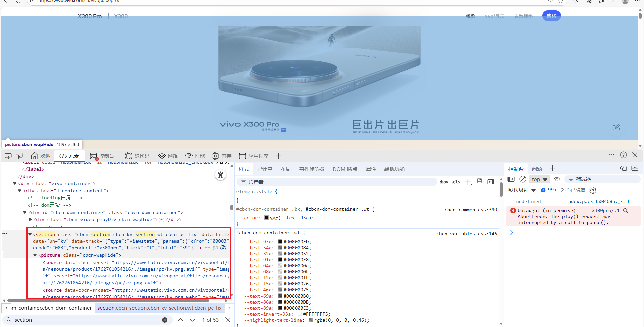Click the magnifier icon on the AbortError message
Viewport: 644px width, 327px height.
[x=626, y=211]
